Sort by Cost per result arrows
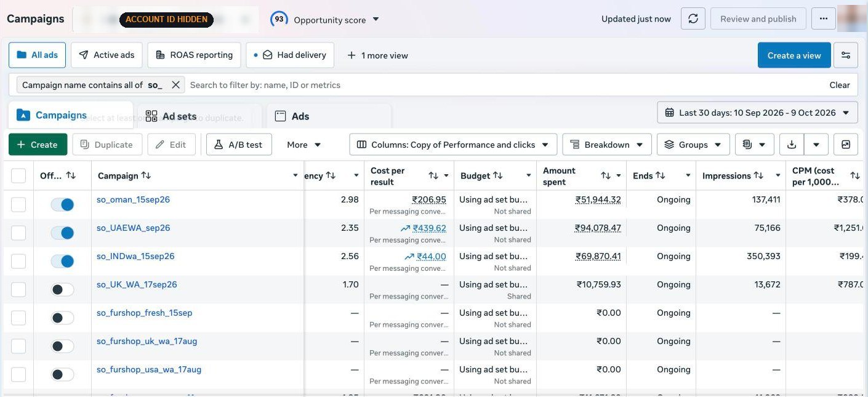This screenshot has height=397, width=868. (433, 176)
